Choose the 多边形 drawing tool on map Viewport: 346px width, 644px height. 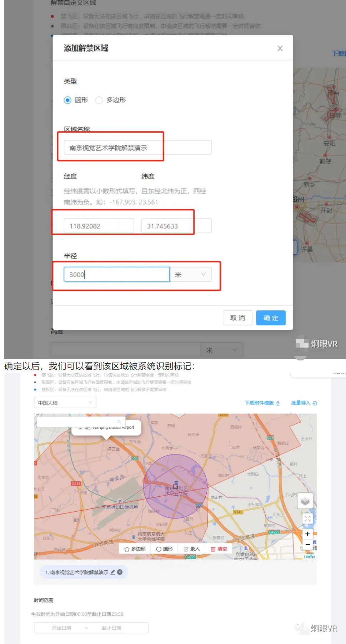(135, 549)
